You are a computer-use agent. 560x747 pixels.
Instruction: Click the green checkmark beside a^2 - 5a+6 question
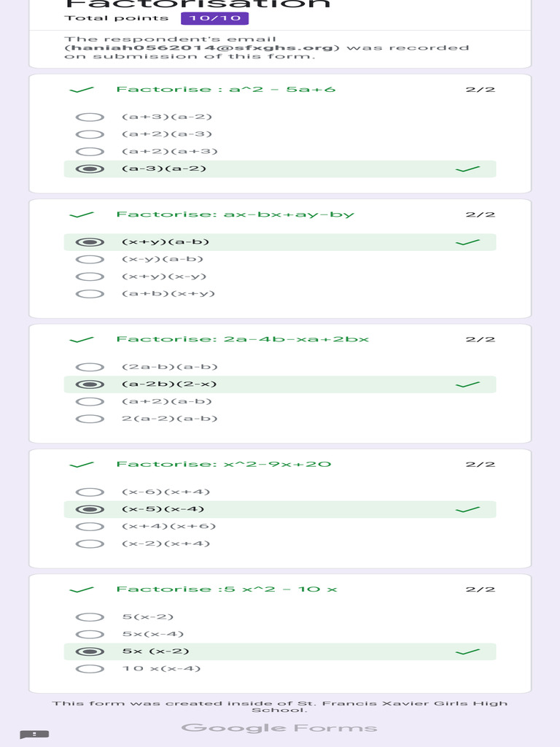click(x=82, y=90)
